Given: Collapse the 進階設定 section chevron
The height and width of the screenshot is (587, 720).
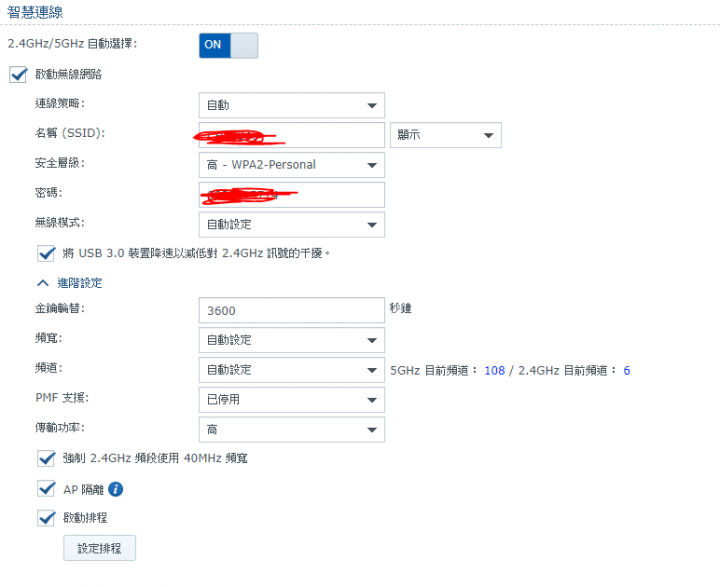Looking at the screenshot, I should point(43,283).
